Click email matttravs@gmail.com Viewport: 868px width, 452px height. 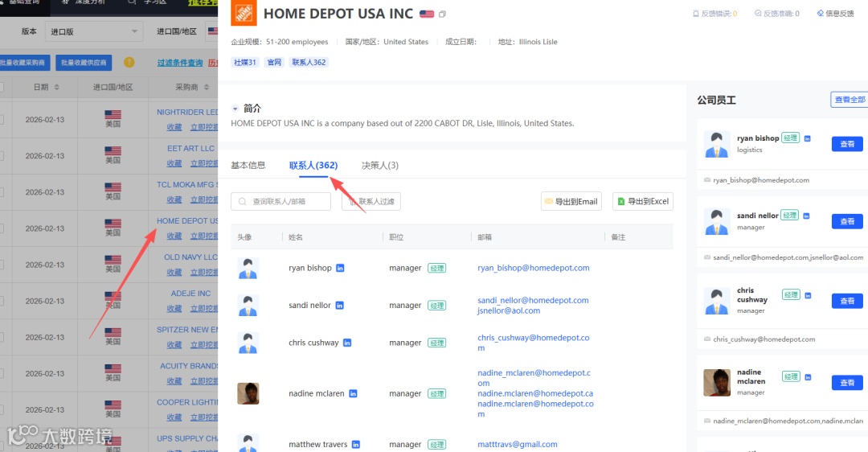[518, 444]
